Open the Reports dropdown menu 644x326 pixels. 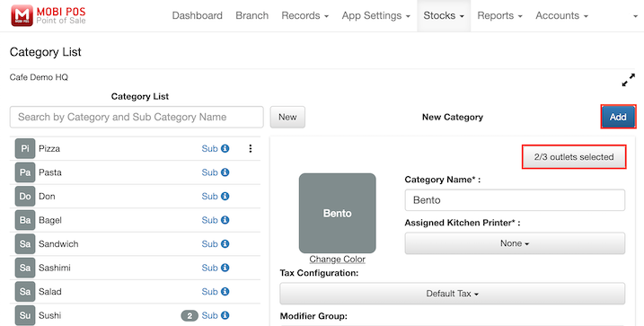pos(499,15)
